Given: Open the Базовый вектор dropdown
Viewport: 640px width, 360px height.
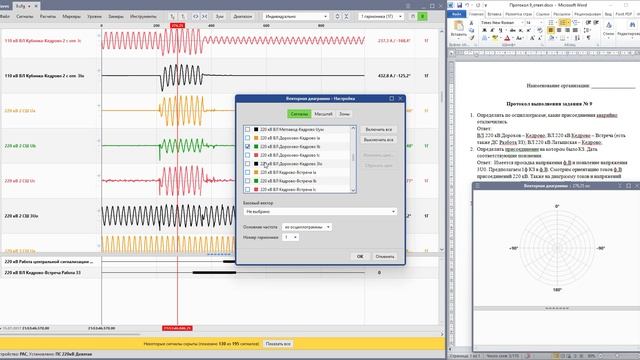Looking at the screenshot, I should (x=320, y=212).
